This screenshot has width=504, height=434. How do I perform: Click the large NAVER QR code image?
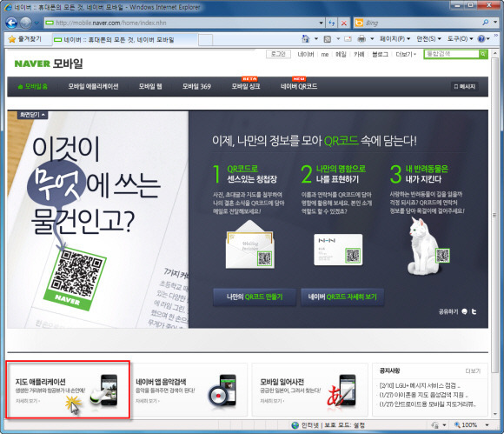coord(76,279)
